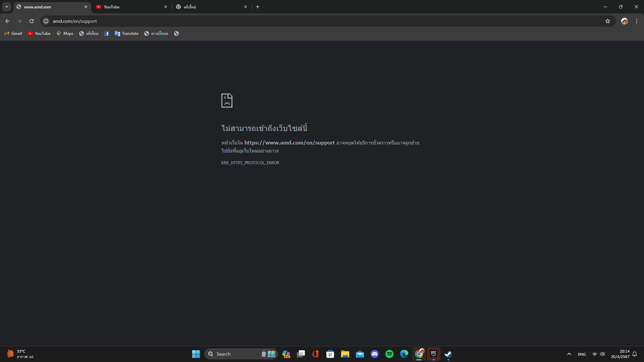This screenshot has height=362, width=644.
Task: Click the https://www.amd.com/en/support text
Action: 289,143
